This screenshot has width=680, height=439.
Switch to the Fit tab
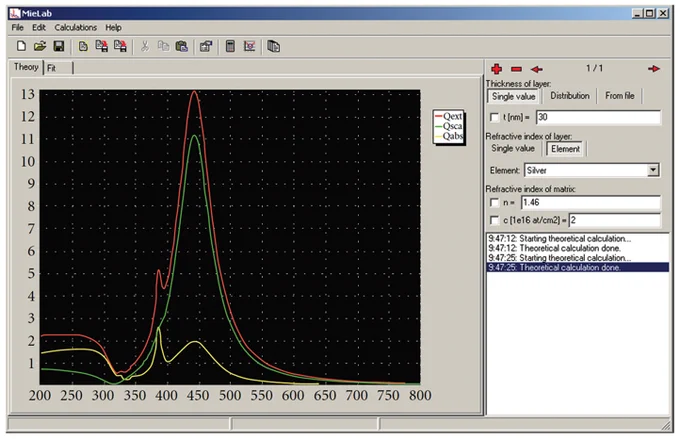click(x=58, y=68)
